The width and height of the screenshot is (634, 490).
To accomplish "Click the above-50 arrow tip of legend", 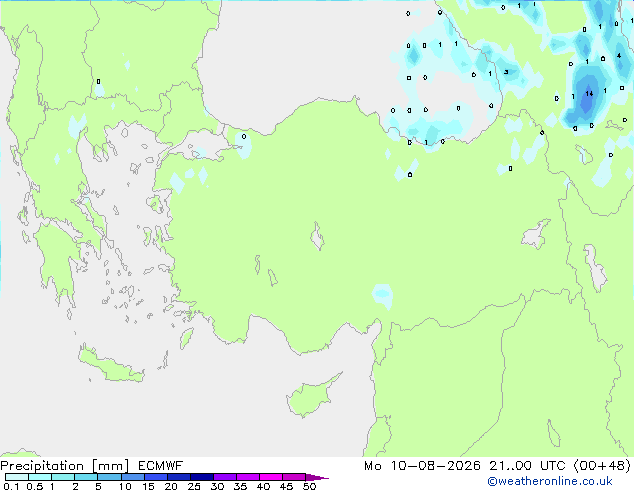I will (x=317, y=477).
